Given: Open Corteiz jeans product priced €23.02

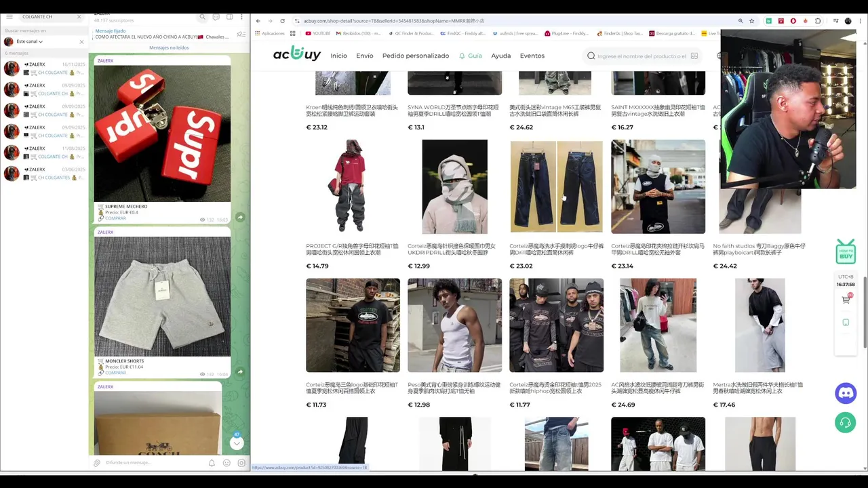Looking at the screenshot, I should (x=556, y=186).
